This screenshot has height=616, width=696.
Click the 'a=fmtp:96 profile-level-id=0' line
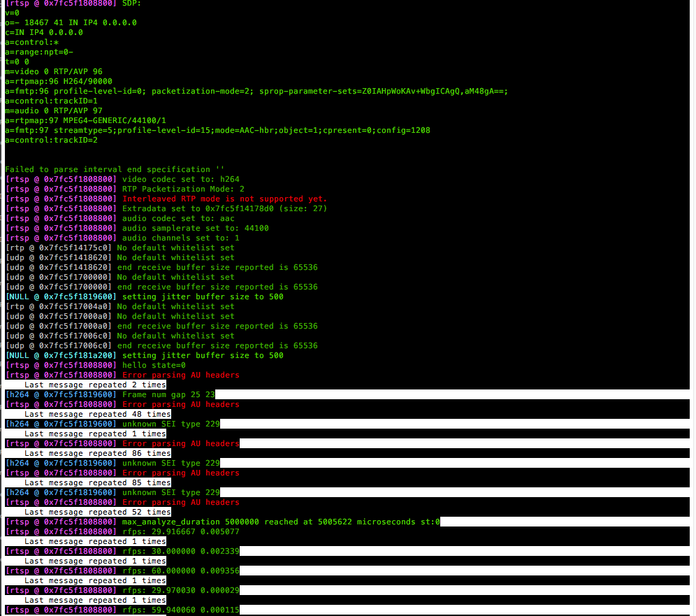point(256,91)
